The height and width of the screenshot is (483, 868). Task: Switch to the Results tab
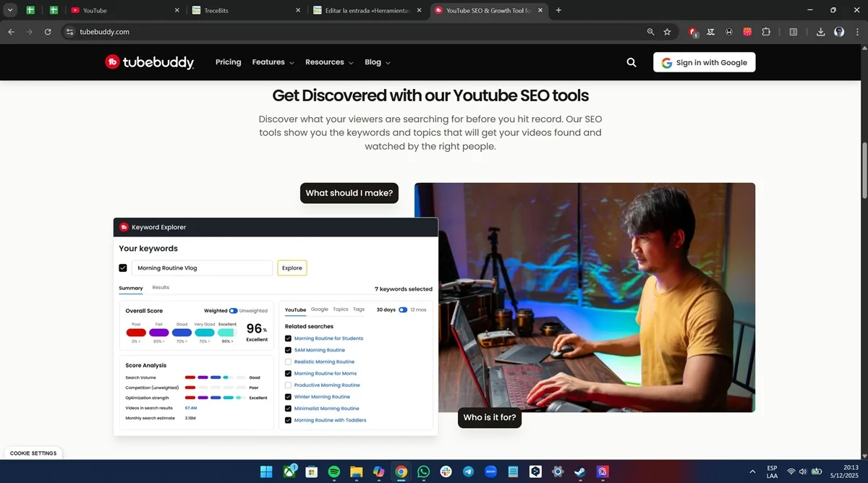click(160, 287)
